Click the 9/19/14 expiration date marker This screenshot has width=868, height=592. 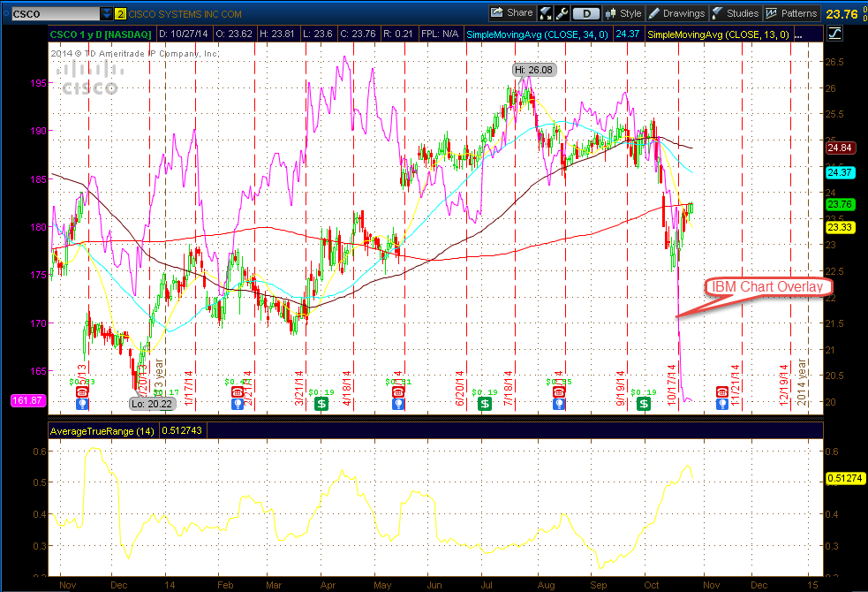[620, 388]
